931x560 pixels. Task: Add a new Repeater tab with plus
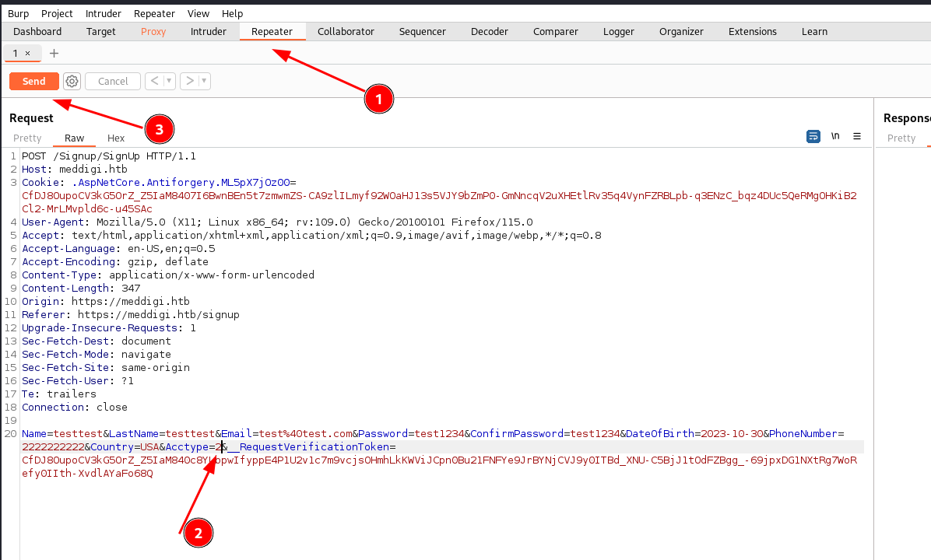(54, 53)
